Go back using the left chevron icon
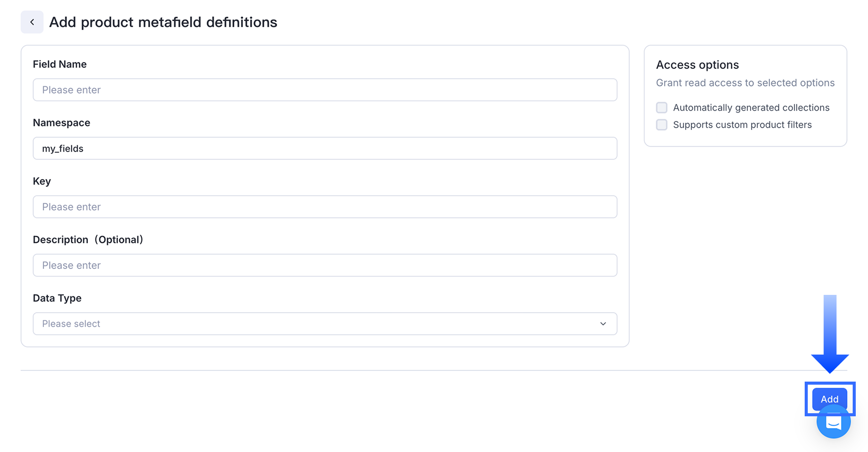Screen dimensions: 868x452 [32, 22]
